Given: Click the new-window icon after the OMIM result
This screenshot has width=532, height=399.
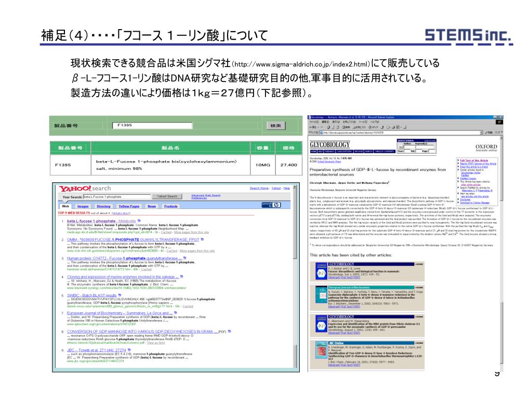Looking at the screenshot, I should coord(202,239).
